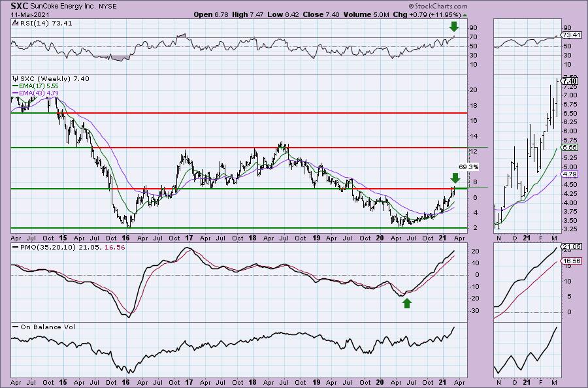588x388 pixels.
Task: Click the 3.25 price label in zoom panel
Action: point(570,229)
